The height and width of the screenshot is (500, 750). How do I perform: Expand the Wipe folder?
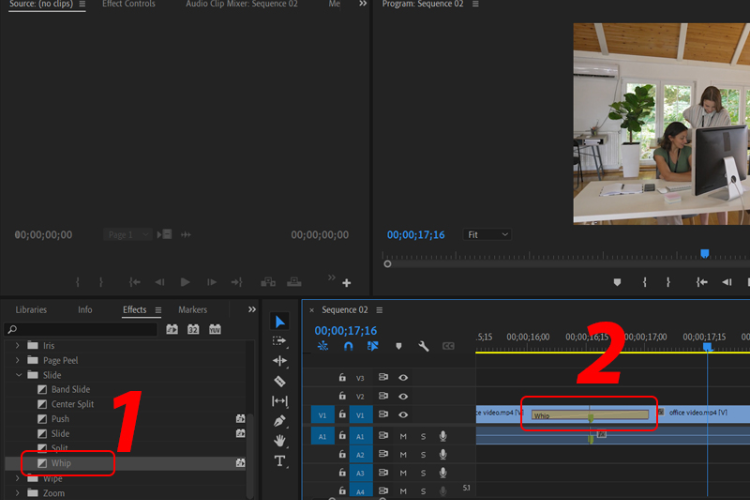pos(18,478)
